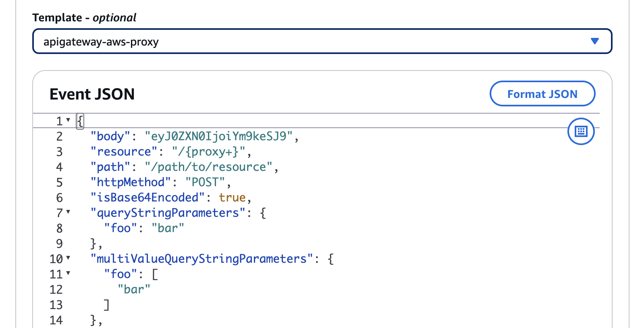The height and width of the screenshot is (328, 644).
Task: Click the "foo" key on line 8
Action: point(120,228)
